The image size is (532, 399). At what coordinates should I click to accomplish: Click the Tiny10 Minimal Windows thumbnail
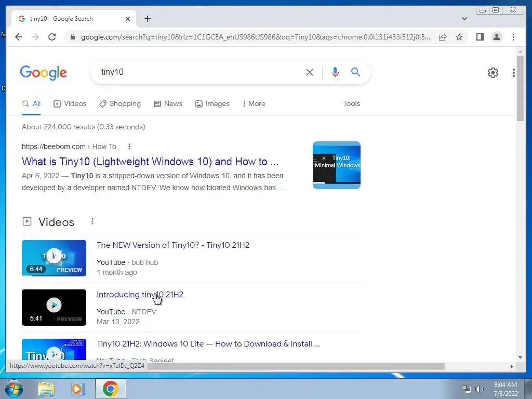click(x=336, y=165)
